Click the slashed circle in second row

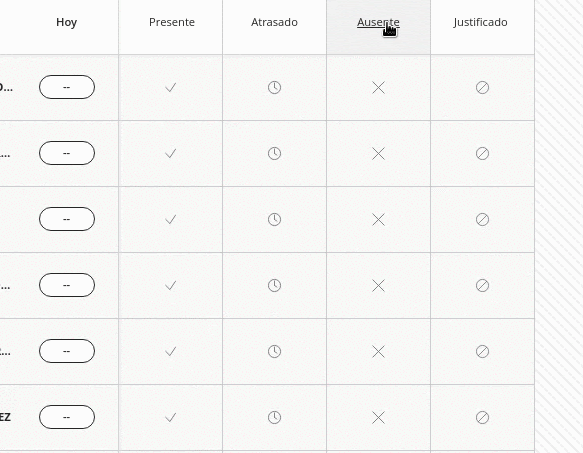coord(482,153)
